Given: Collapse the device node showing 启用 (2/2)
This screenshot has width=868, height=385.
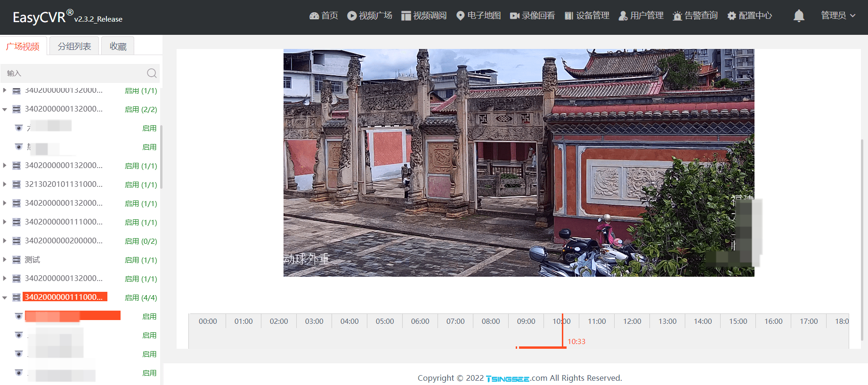Looking at the screenshot, I should coord(5,109).
